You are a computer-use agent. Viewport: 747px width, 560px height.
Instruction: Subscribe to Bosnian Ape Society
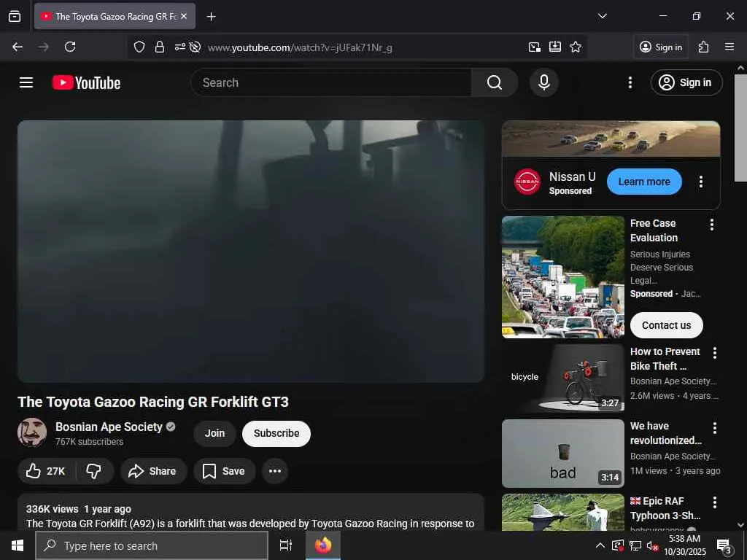click(276, 433)
